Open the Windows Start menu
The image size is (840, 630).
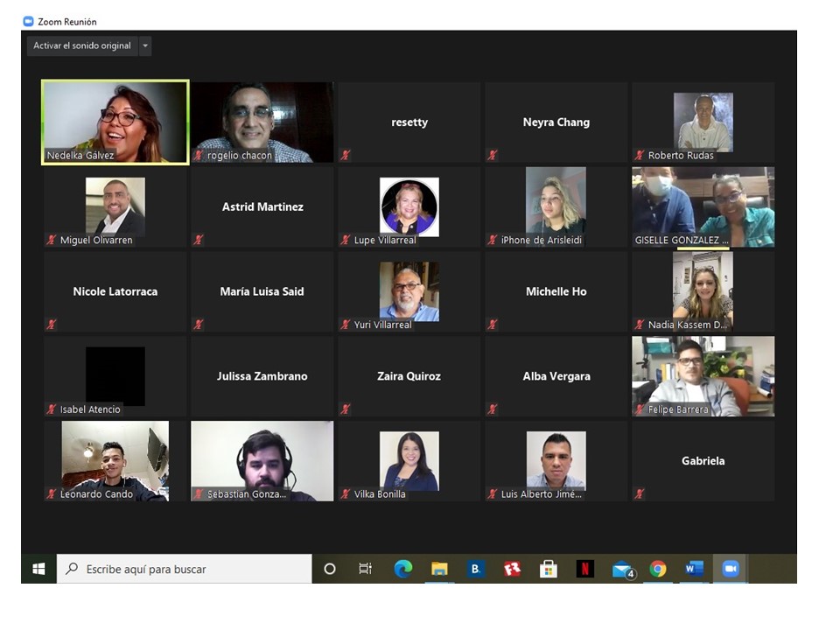coord(38,569)
